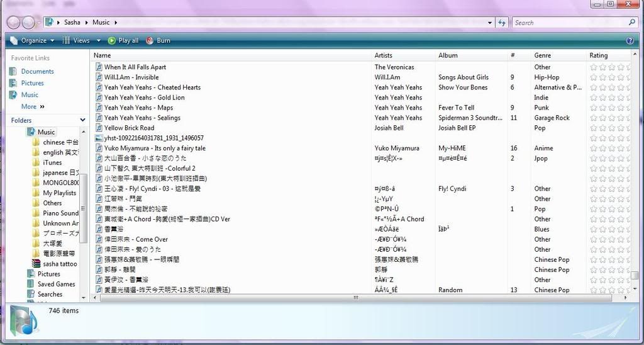Screen dimensions: 644x345
Task: Set star rating for Yellow Brick Road
Action: (610, 128)
